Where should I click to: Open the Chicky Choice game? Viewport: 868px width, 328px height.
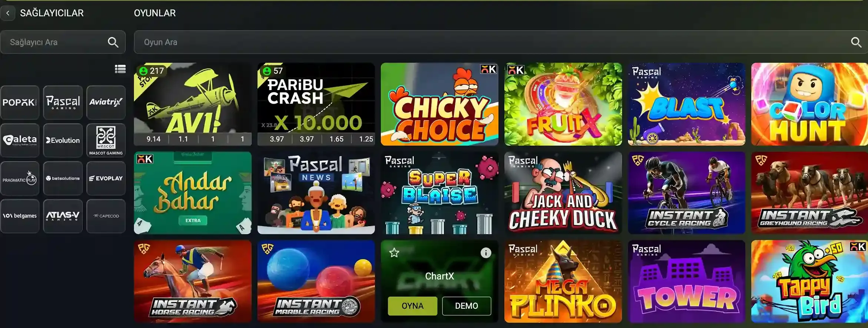click(439, 104)
